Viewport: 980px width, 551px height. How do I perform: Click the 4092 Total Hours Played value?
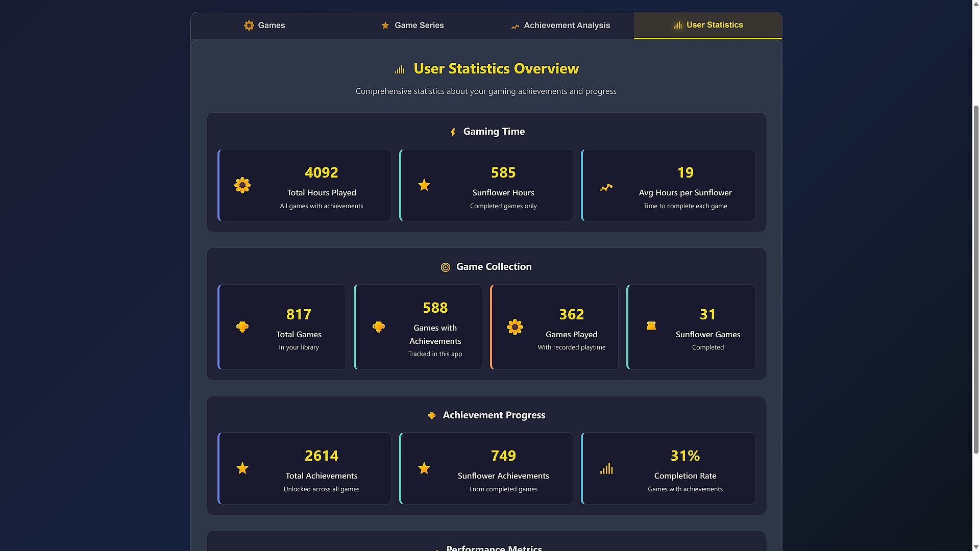[321, 172]
